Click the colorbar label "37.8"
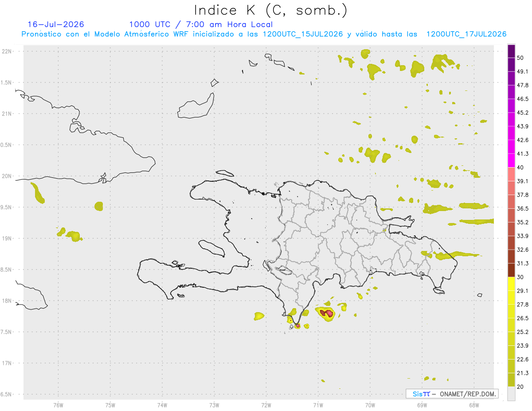This screenshot has height=411, width=532. click(523, 195)
